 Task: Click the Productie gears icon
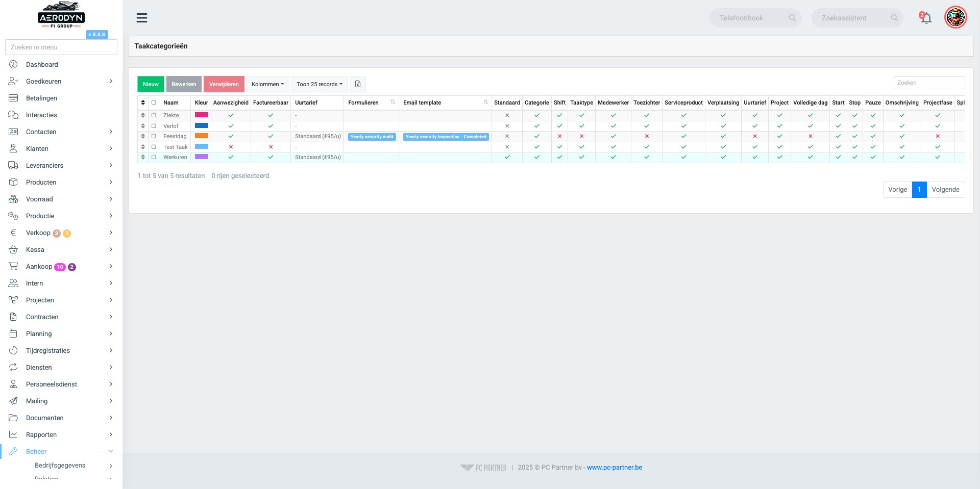13,216
